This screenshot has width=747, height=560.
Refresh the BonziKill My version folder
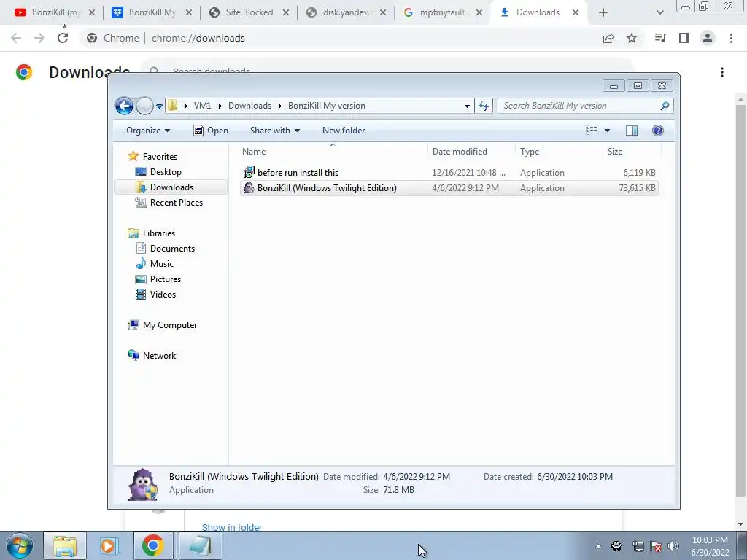click(x=484, y=106)
